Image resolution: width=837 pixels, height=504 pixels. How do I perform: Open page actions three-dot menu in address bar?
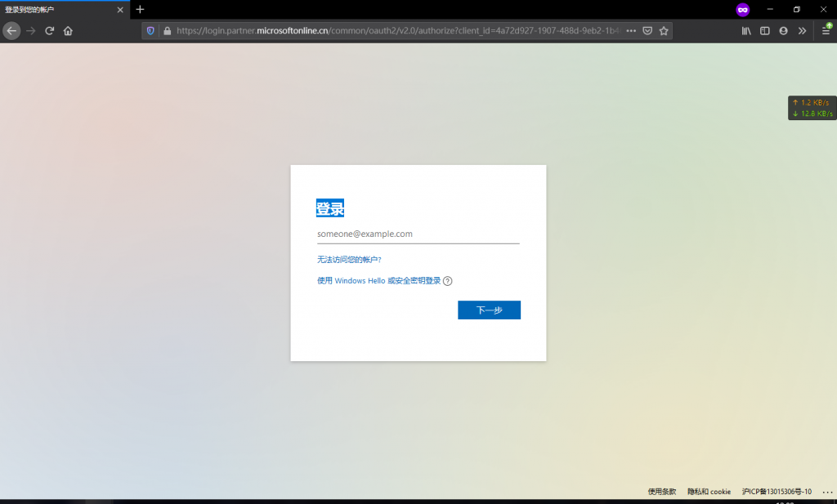(x=630, y=31)
